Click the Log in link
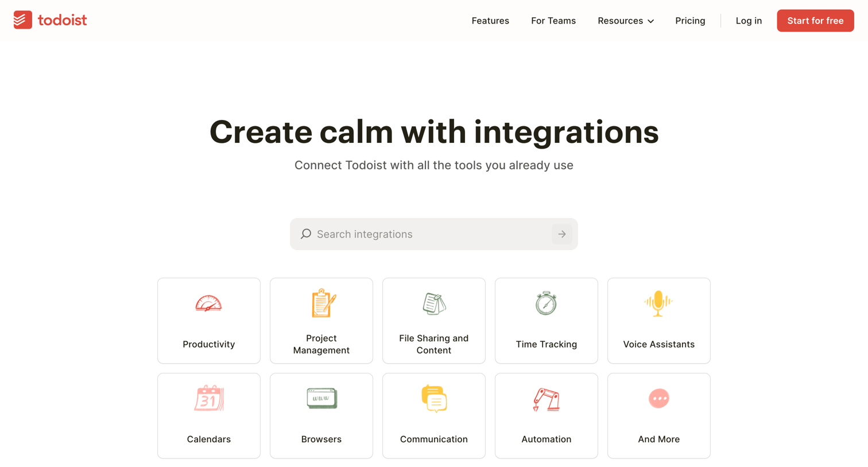 pos(749,21)
